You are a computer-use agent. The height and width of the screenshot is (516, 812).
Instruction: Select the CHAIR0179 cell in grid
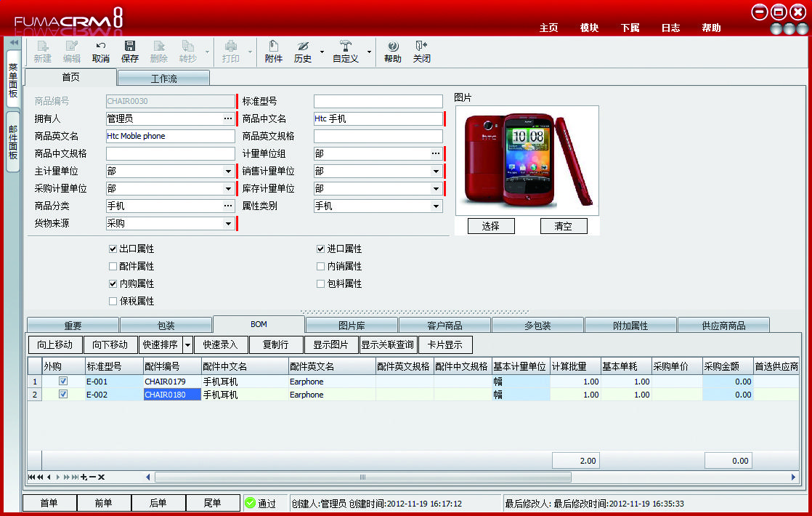[172, 382]
